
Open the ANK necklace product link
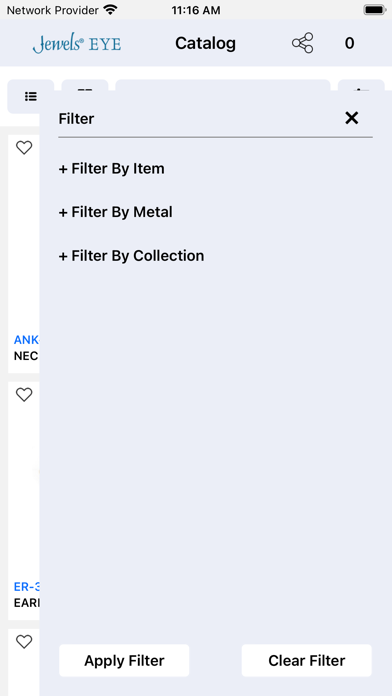coord(27,340)
